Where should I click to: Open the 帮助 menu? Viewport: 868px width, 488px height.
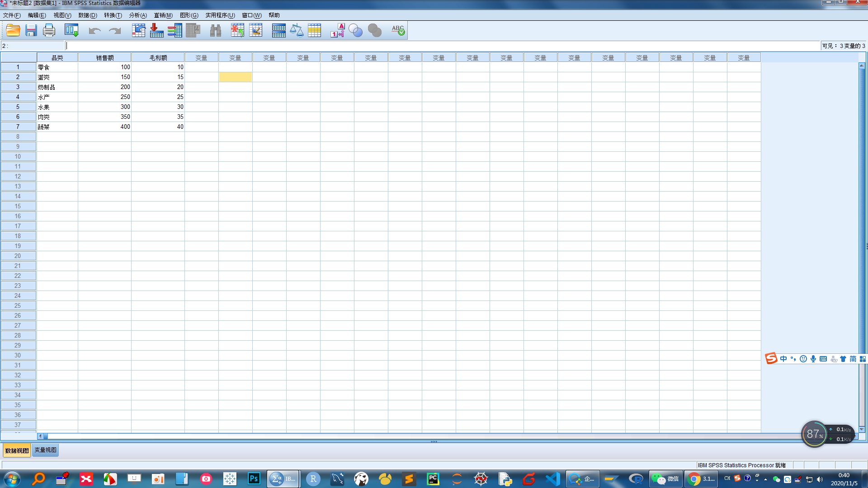[x=274, y=15]
